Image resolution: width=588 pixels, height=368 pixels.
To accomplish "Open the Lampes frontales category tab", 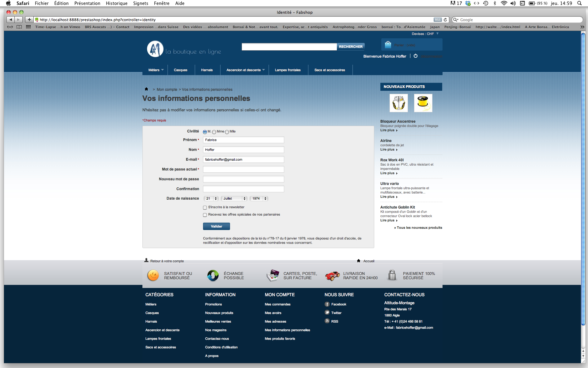I will coord(288,70).
